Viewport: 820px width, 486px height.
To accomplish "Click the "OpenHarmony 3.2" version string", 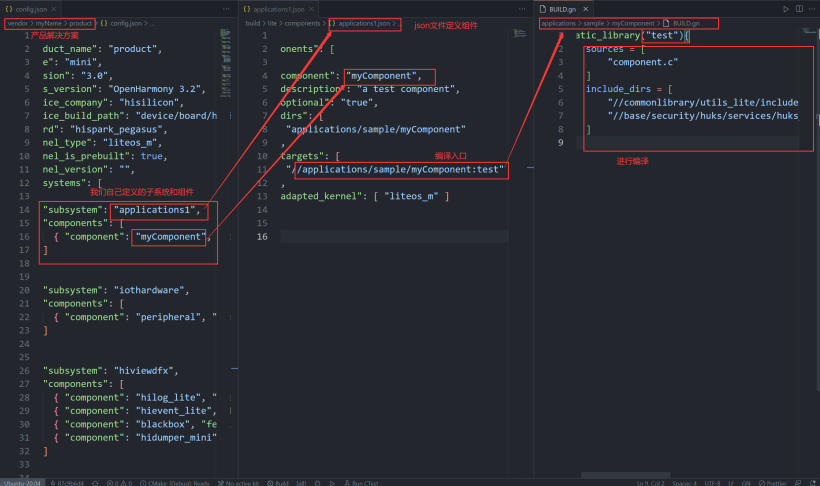I will pyautogui.click(x=155, y=89).
